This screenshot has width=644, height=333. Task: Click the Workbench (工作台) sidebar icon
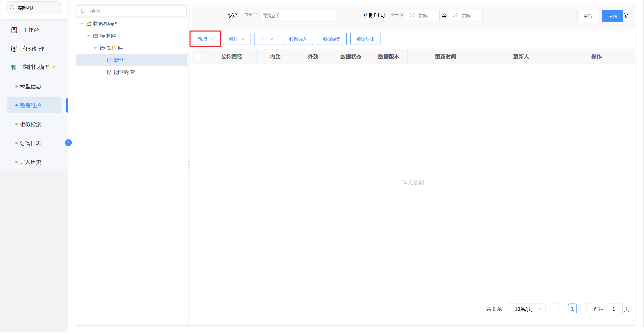click(14, 30)
